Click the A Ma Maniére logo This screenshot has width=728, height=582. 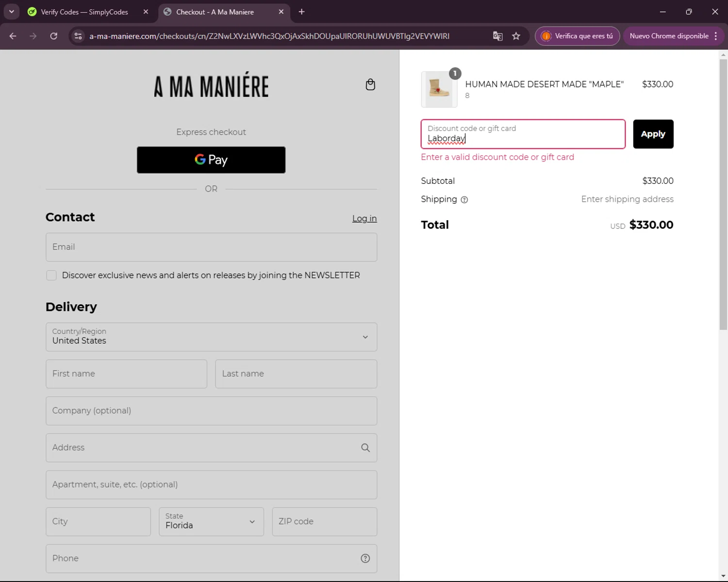(211, 85)
